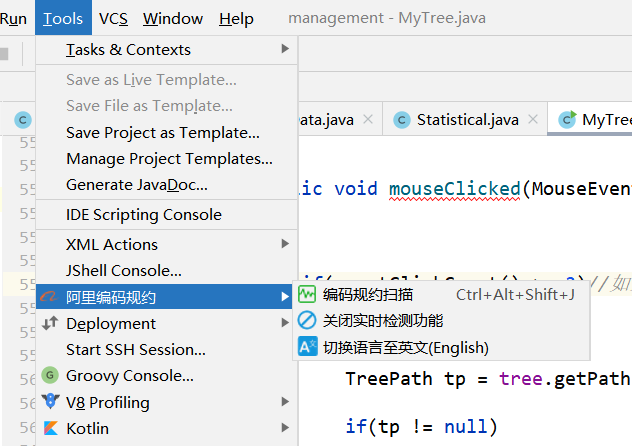Switch to the ata.java editor tab
This screenshot has width=632, height=446.
(x=340, y=120)
